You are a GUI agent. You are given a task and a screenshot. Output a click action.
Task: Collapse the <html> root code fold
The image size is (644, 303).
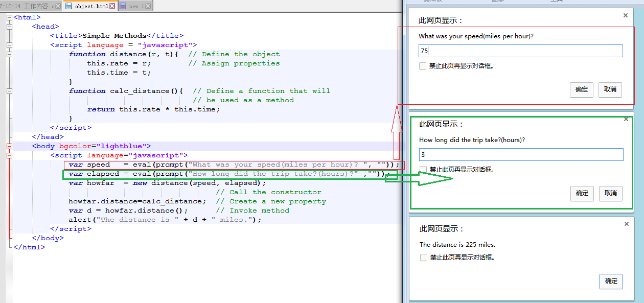point(8,17)
